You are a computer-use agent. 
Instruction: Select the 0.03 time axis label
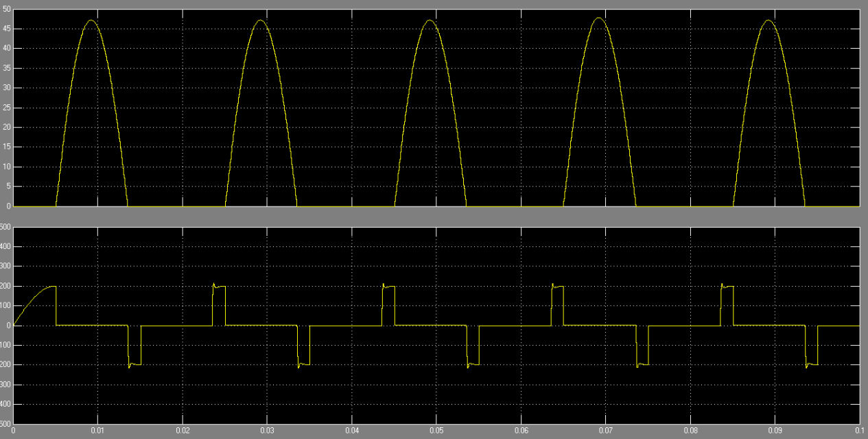click(267, 431)
